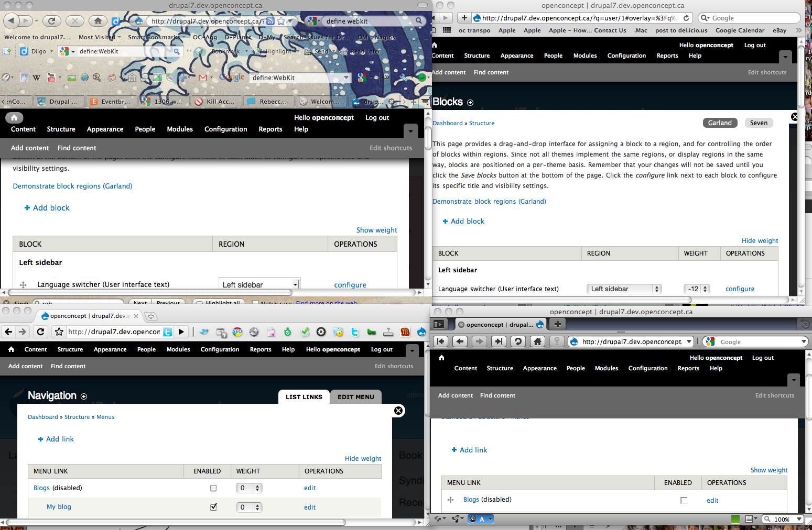Screen dimensions: 812x530
Task: Uncheck the disabled Blogs menu link
Action: pos(213,488)
